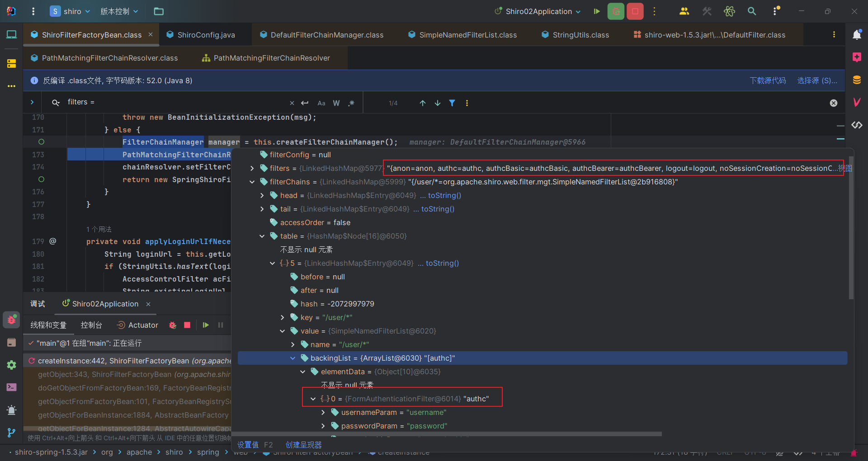Stop the running application with red stop button
Image resolution: width=868 pixels, height=461 pixels.
coord(635,11)
